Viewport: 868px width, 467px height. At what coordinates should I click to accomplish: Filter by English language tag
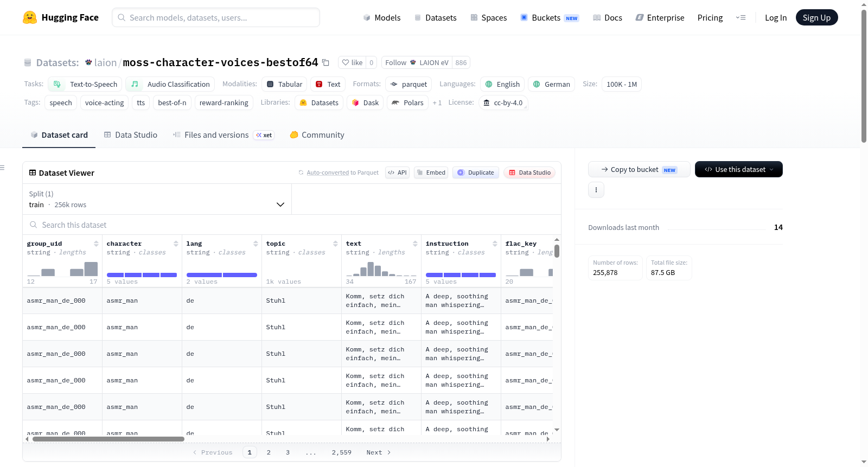click(x=502, y=84)
